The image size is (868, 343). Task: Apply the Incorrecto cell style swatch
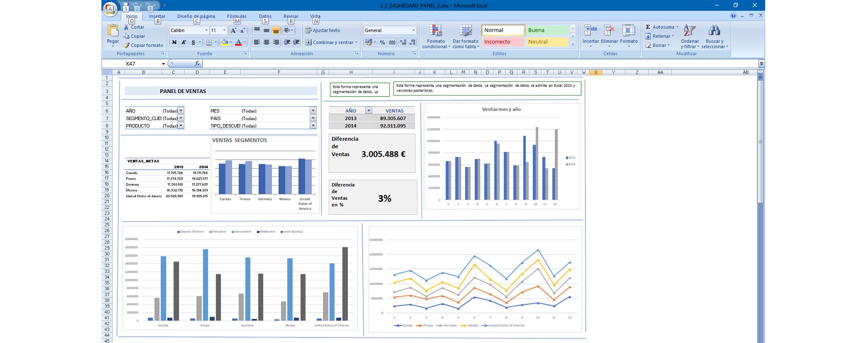point(503,42)
